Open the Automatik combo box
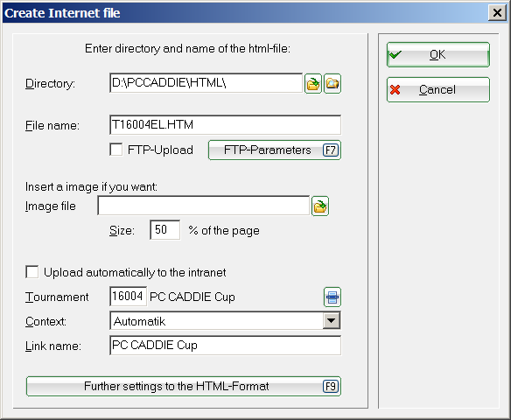Viewport: 511px width, 420px height. coord(225,320)
